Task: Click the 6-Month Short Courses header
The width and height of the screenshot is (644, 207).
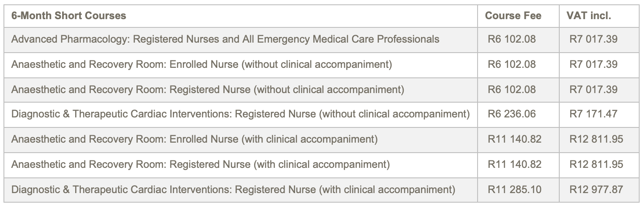Action: [x=69, y=16]
